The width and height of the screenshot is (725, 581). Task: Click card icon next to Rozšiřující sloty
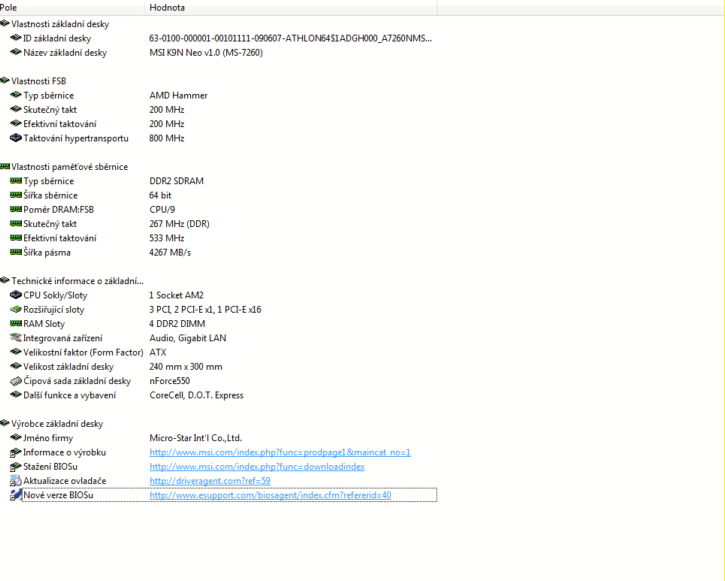pyautogui.click(x=16, y=309)
